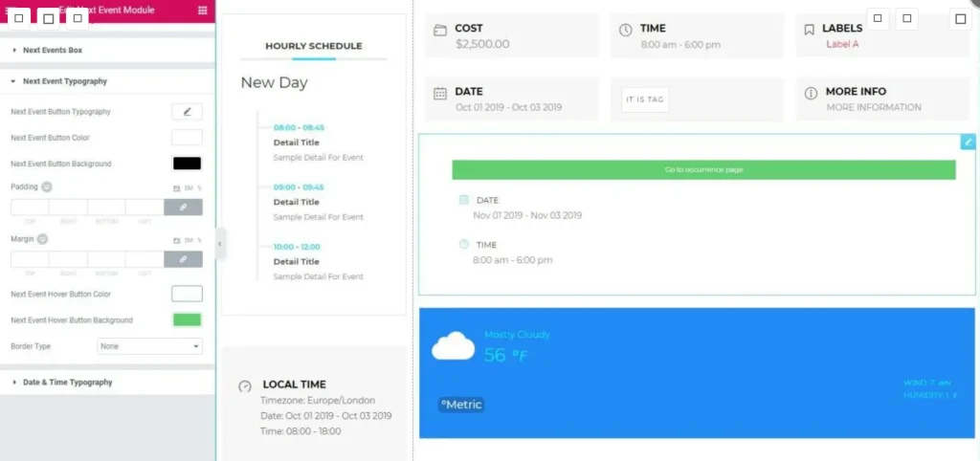Click the Nov 01 2019 - Nov 03 2019 date
Screen dimensions: 980x461
527,215
